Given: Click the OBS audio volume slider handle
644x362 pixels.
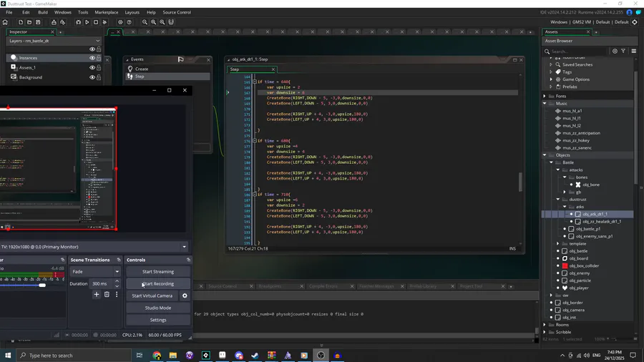Looking at the screenshot, I should tap(42, 285).
